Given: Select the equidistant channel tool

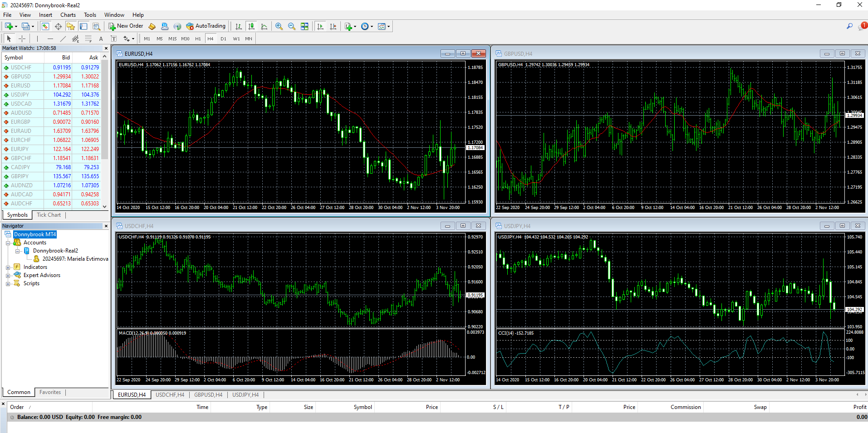Looking at the screenshot, I should click(75, 39).
